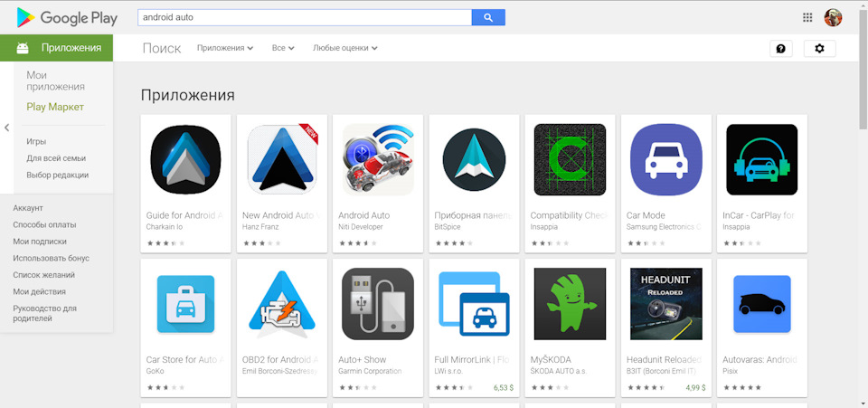This screenshot has width=868, height=408.
Task: Open Руководство для родителей link
Action: click(45, 313)
